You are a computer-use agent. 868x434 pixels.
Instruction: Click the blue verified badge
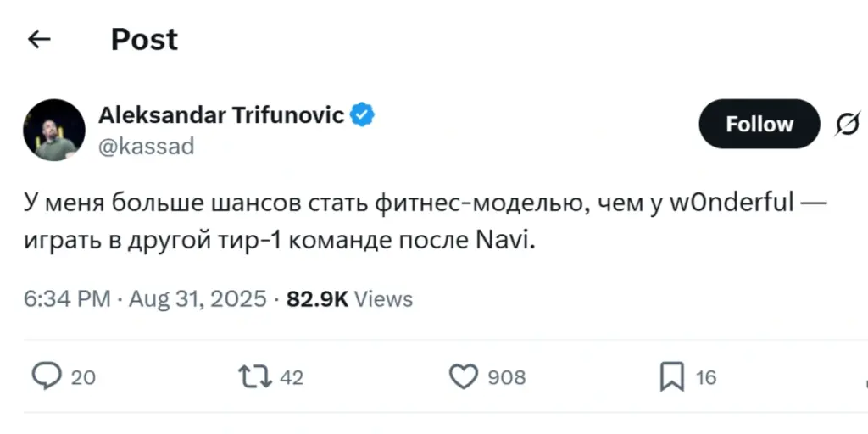click(363, 115)
